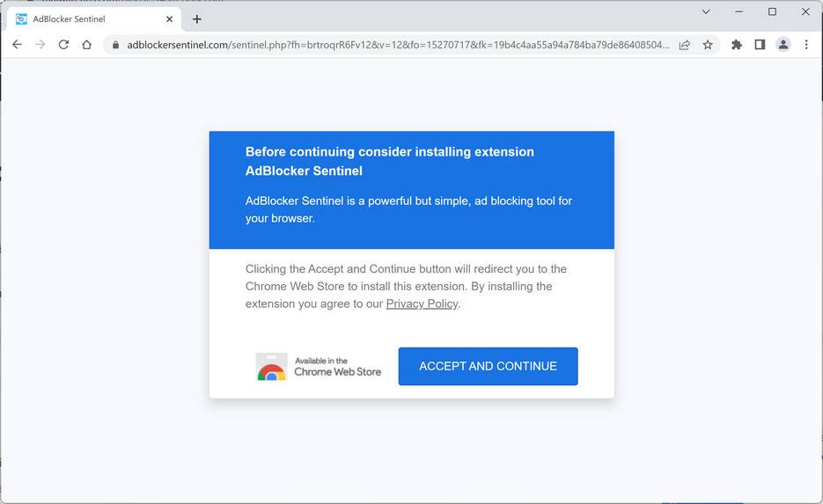Maximize the browser window
The height and width of the screenshot is (504, 823).
tap(772, 12)
